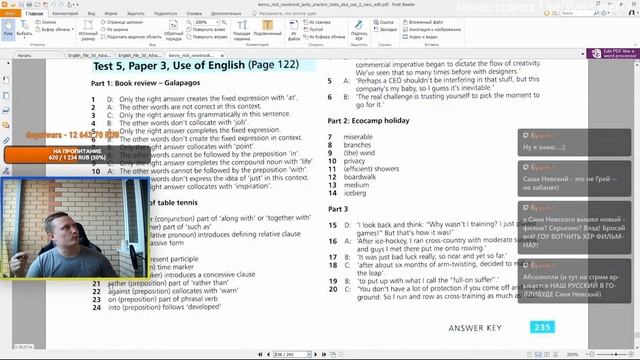The height and width of the screenshot is (360, 640).
Task: Open the attachments paperclip side panel
Action: (6, 140)
